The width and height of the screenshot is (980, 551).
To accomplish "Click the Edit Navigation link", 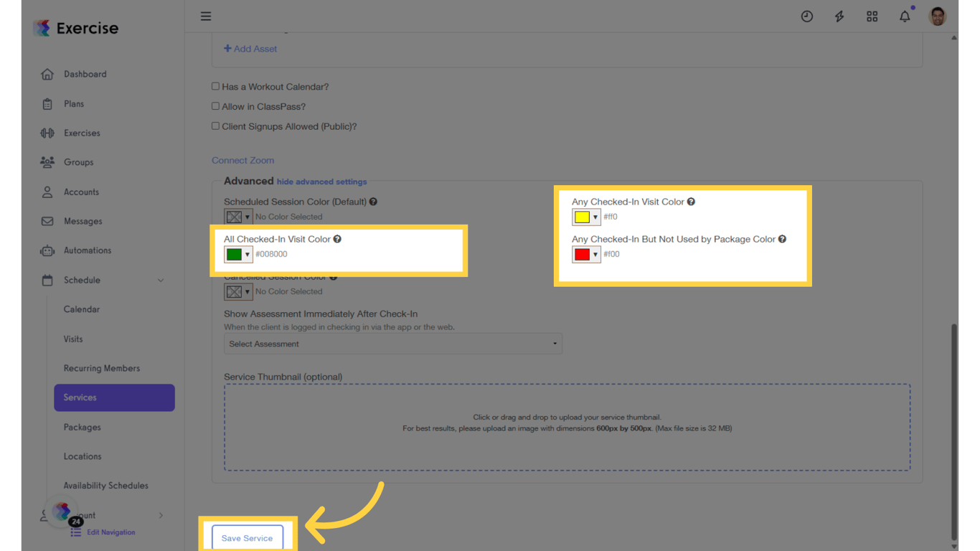I will coord(111,532).
